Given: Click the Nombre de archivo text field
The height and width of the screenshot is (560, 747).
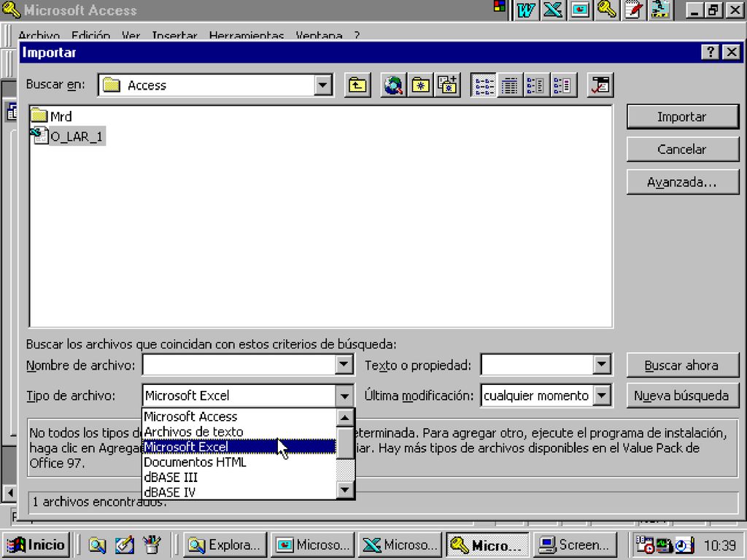Looking at the screenshot, I should click(239, 365).
